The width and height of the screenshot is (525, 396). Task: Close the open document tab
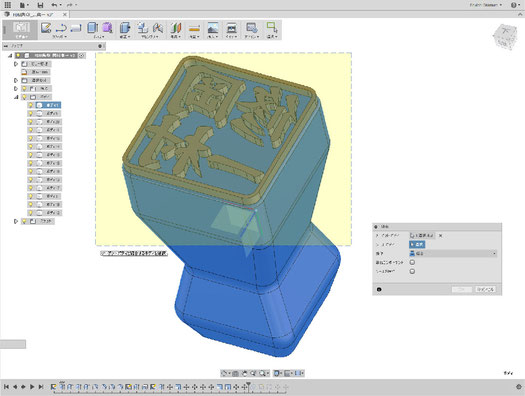pos(65,14)
